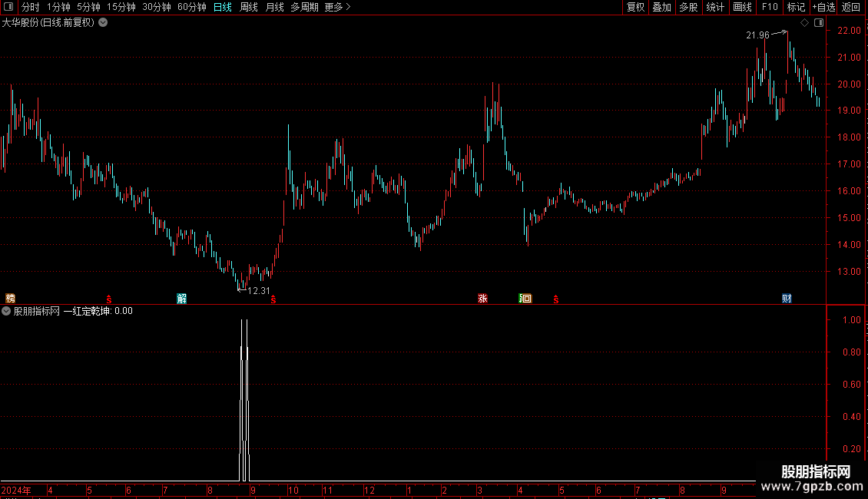Toggle the sidebar panel icon at top-left
The width and height of the screenshot is (868, 499).
[x=8, y=7]
